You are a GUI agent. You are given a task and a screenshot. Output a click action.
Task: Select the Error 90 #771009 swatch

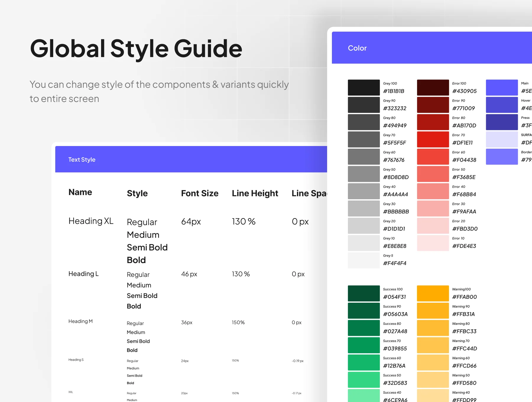click(x=433, y=105)
